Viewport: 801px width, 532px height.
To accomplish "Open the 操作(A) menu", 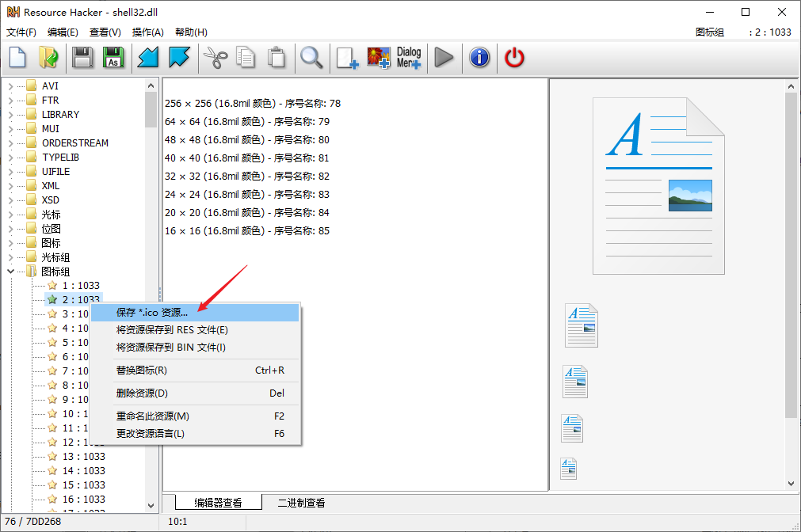I will [147, 32].
